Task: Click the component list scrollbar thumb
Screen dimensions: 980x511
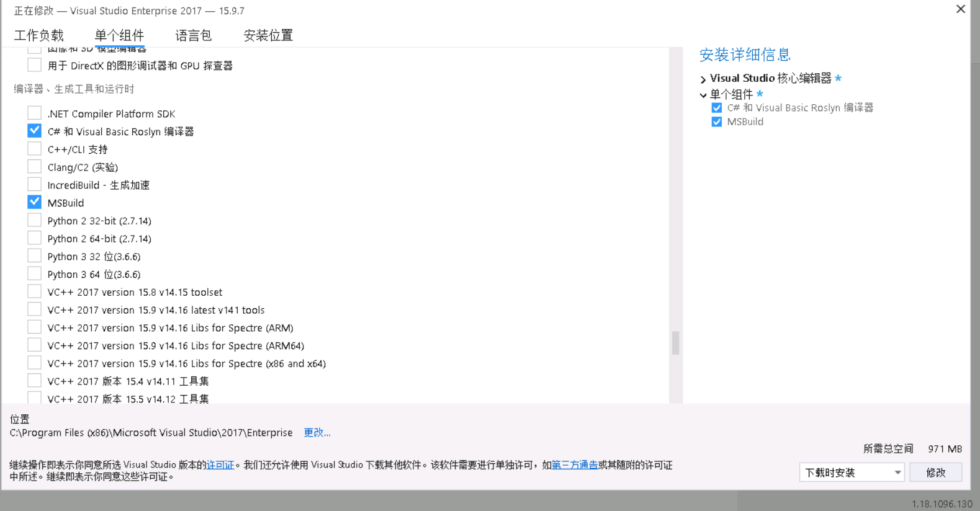Action: point(676,343)
